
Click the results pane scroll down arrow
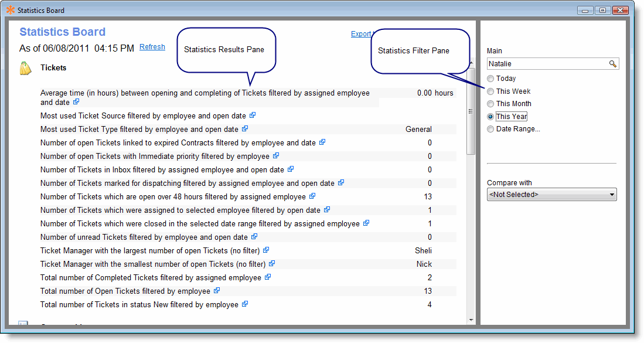471,320
